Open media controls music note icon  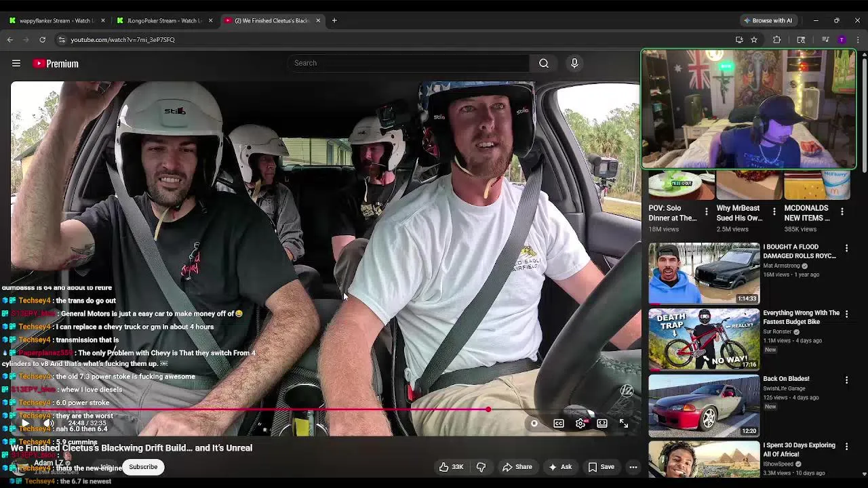pos(825,40)
